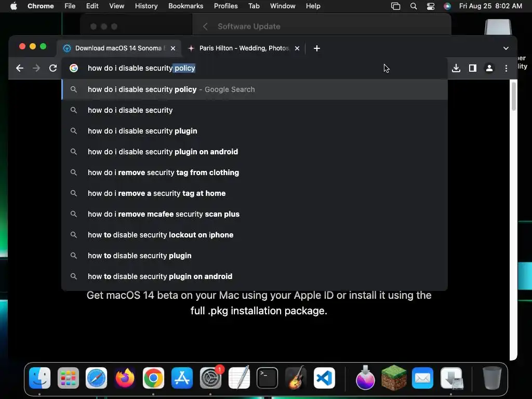Screen dimensions: 532x399
Task: Click the Google icon in address bar
Action: [74, 68]
